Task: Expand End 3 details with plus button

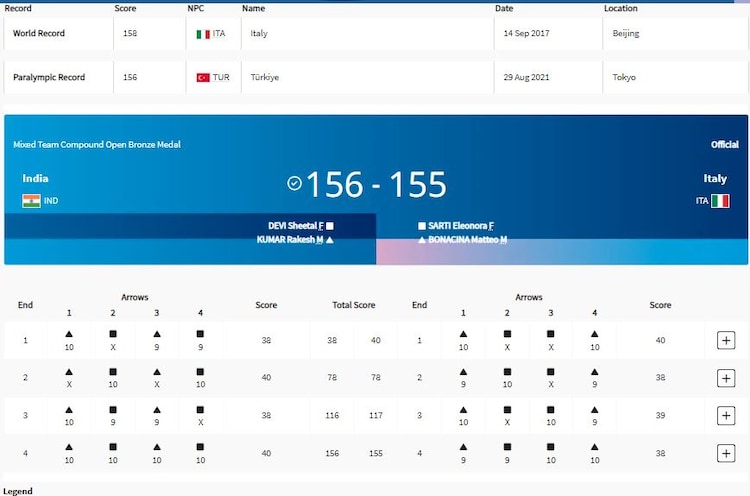Action: [x=726, y=415]
